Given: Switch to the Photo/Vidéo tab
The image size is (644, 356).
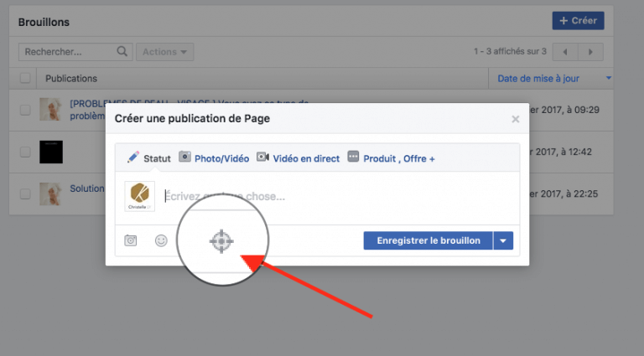Looking at the screenshot, I should (x=214, y=157).
